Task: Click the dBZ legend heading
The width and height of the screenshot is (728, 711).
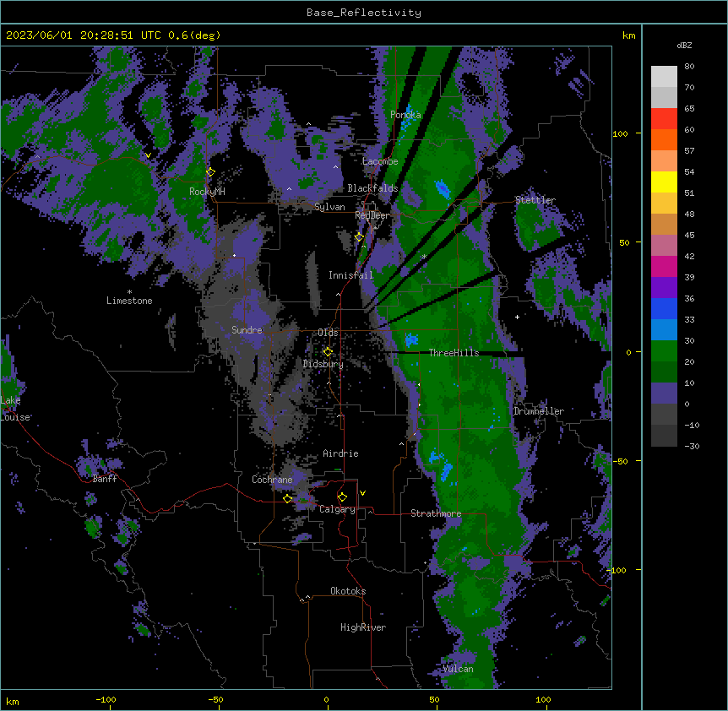Action: point(684,45)
